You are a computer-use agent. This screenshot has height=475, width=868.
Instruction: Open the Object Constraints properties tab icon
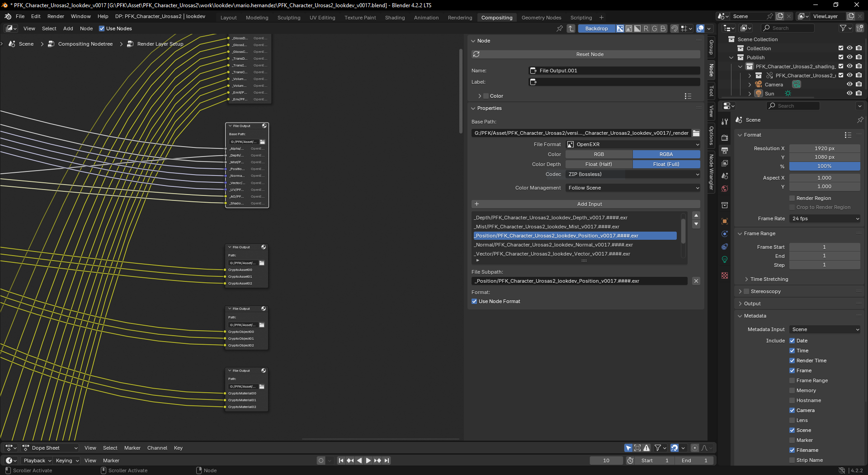(x=725, y=247)
